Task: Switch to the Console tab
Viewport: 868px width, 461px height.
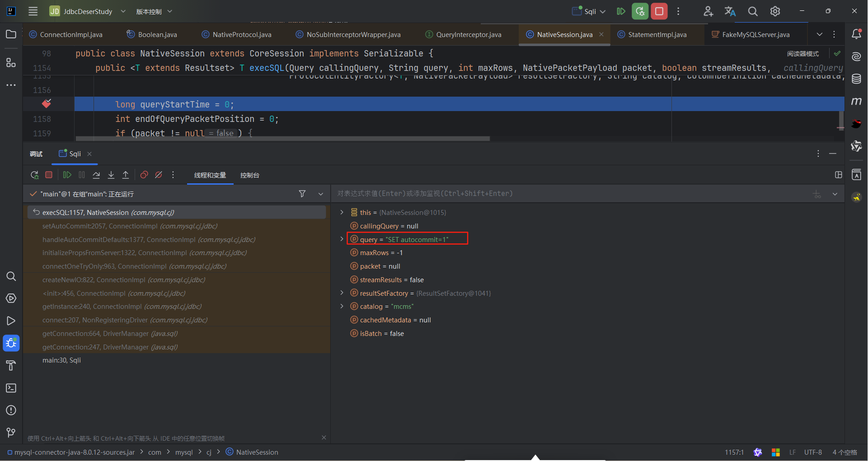Action: point(250,175)
